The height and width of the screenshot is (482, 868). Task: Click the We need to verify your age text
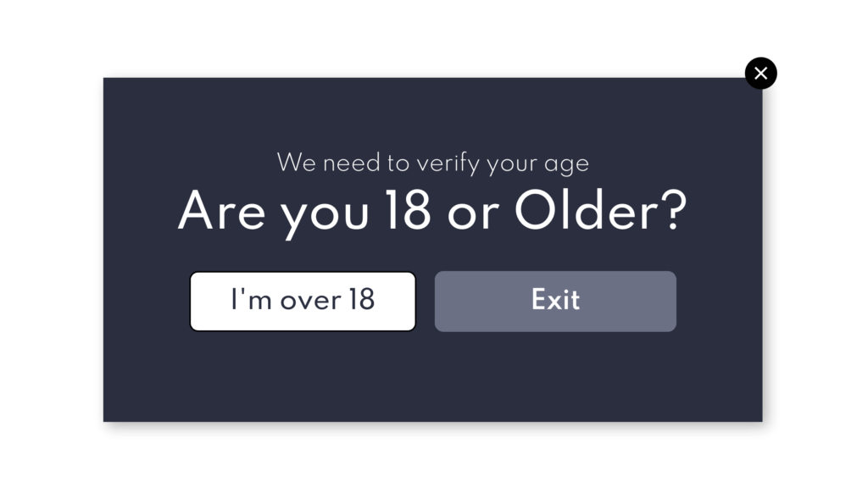pyautogui.click(x=433, y=163)
